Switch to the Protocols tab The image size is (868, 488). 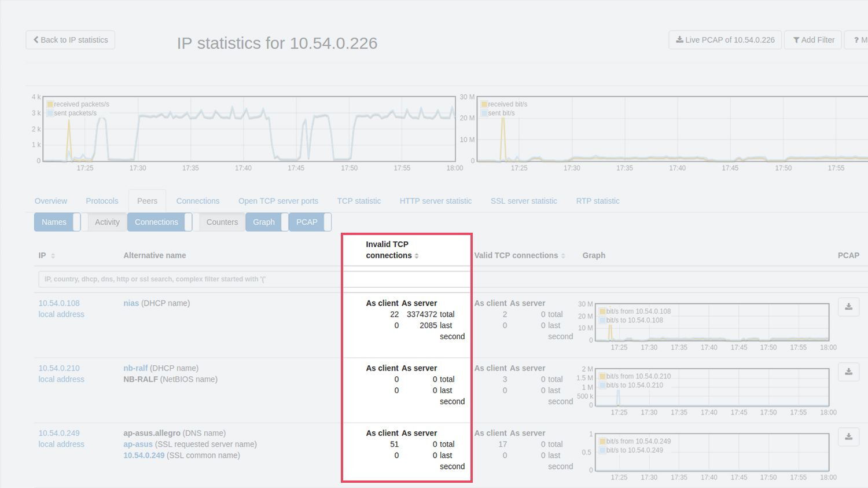tap(102, 201)
